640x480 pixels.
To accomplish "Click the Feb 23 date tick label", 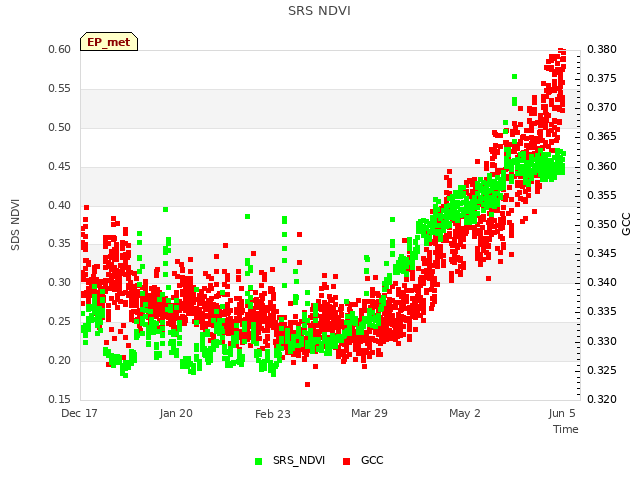I will tap(273, 414).
